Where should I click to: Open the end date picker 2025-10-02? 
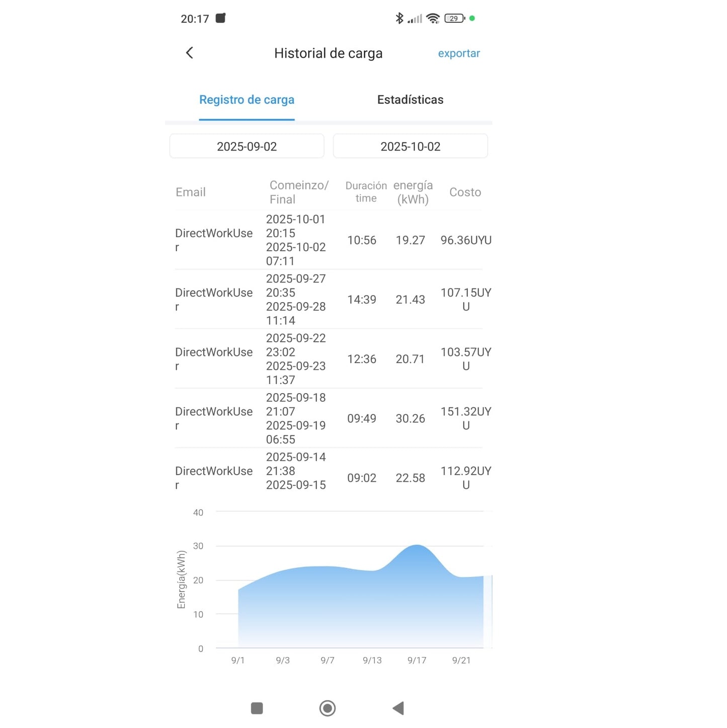(410, 147)
